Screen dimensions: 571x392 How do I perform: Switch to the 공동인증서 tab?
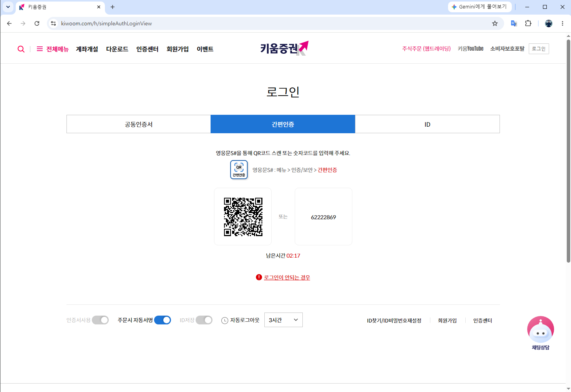139,124
